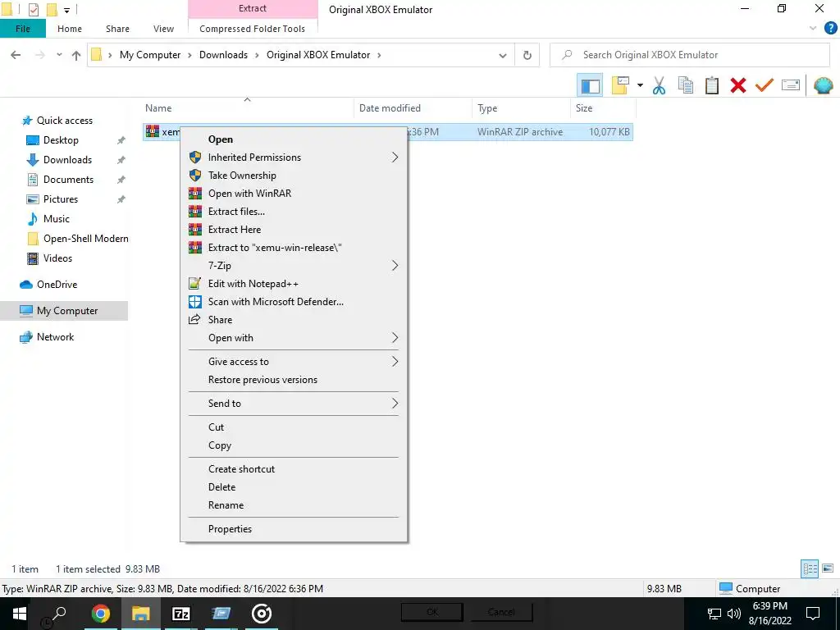The width and height of the screenshot is (840, 630).
Task: Choose Copy from the context menu
Action: tap(294, 445)
